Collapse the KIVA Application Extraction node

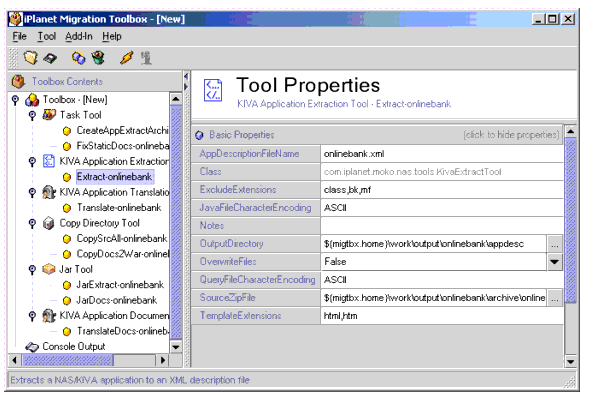point(33,161)
